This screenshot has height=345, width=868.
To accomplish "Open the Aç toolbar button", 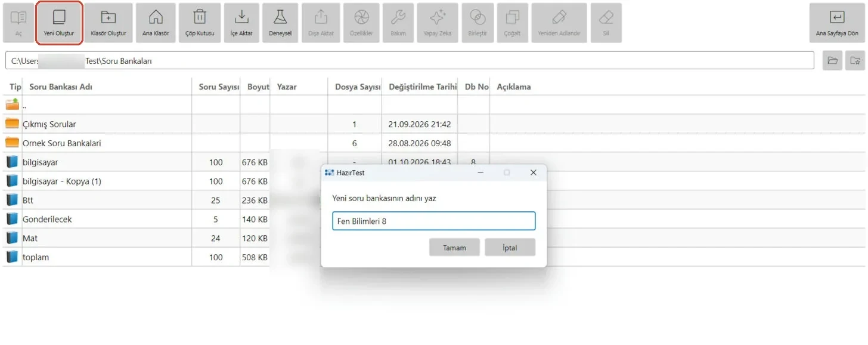I will [18, 23].
